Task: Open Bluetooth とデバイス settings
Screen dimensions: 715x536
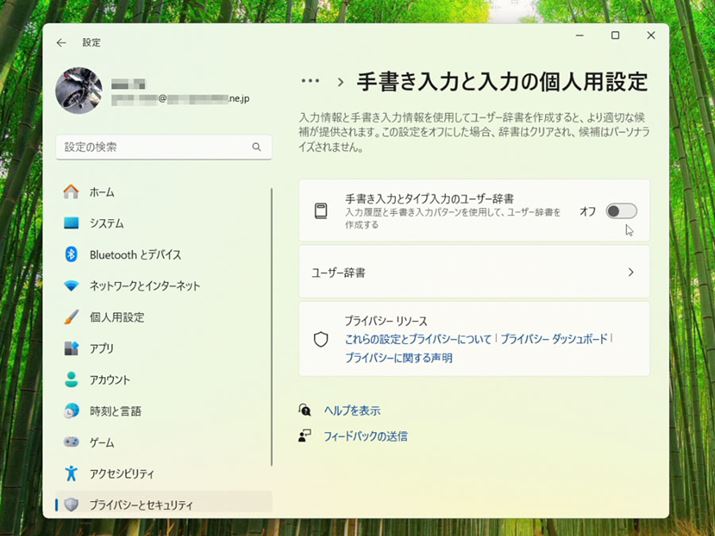Action: coord(135,255)
